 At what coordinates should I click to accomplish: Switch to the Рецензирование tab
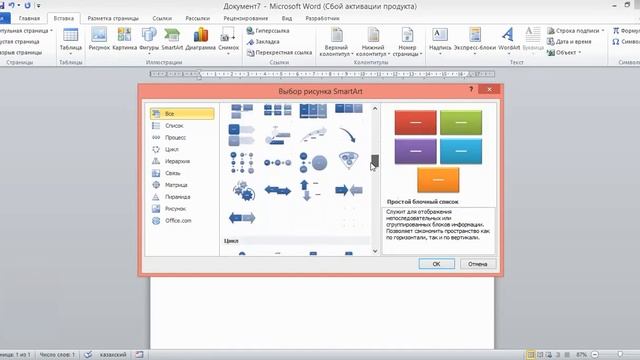coord(246,18)
